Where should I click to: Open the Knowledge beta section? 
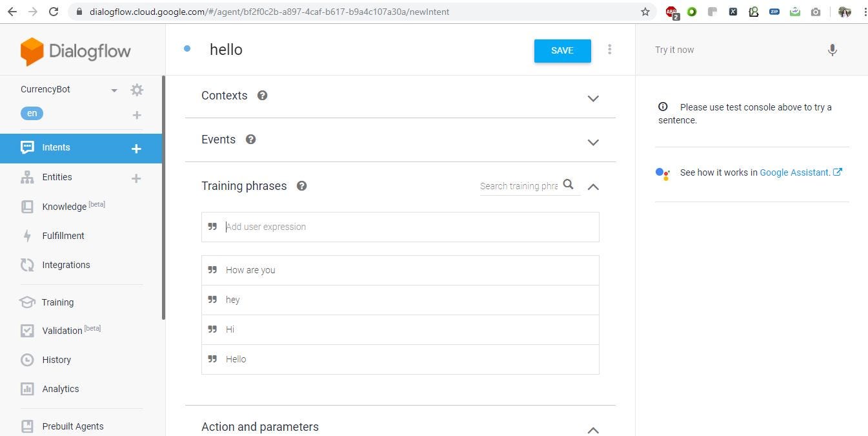pos(64,206)
